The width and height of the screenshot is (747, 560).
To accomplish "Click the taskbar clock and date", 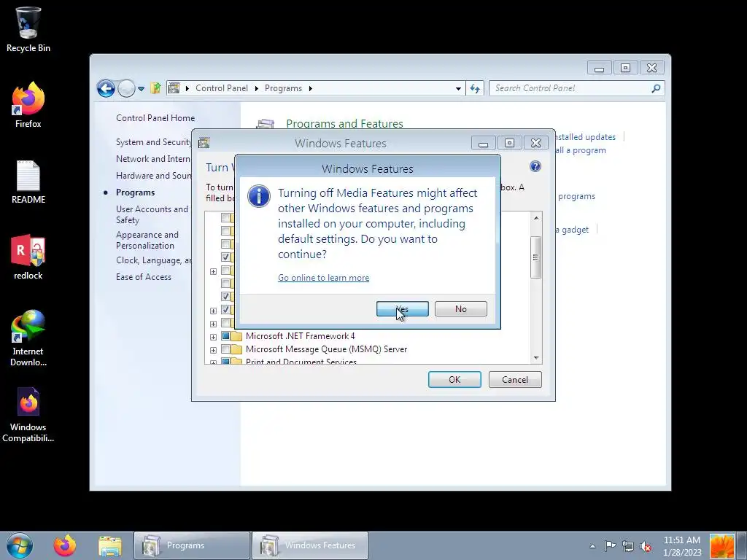I will coord(682,546).
